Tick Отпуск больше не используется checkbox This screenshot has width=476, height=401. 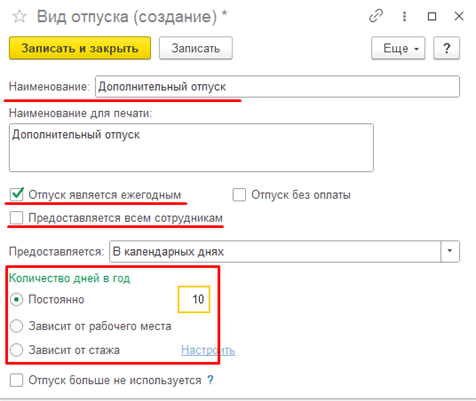tap(16, 380)
